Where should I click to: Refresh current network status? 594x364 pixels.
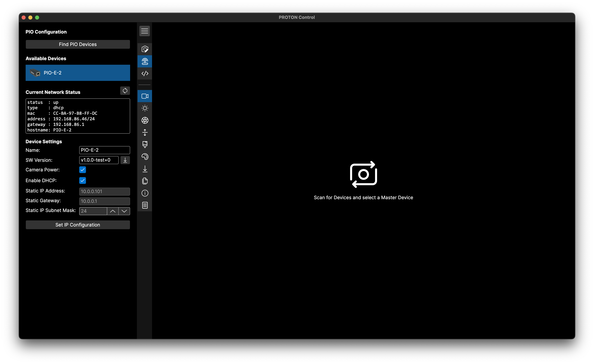125,91
